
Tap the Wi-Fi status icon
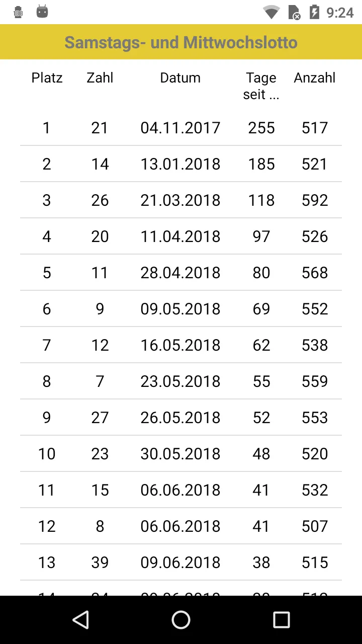[271, 12]
